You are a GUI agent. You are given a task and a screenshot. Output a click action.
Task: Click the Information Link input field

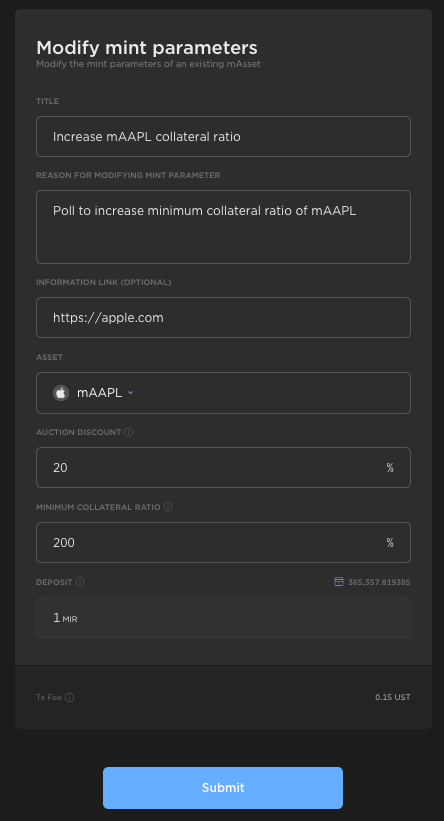223,317
